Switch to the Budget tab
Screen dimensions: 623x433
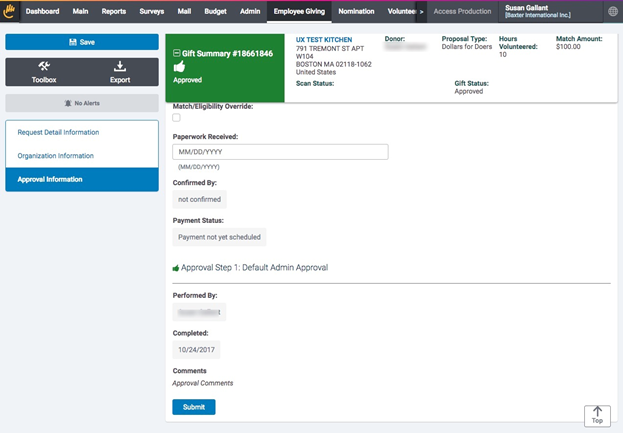coord(215,12)
